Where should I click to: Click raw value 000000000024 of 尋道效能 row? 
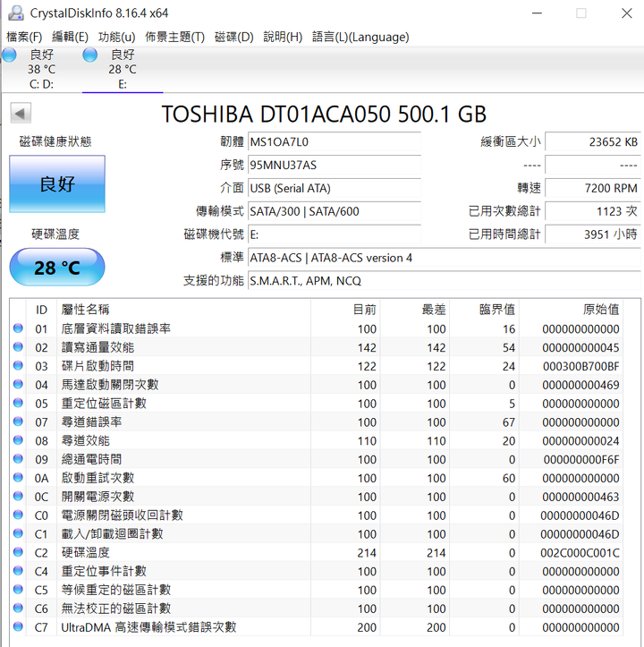click(580, 441)
